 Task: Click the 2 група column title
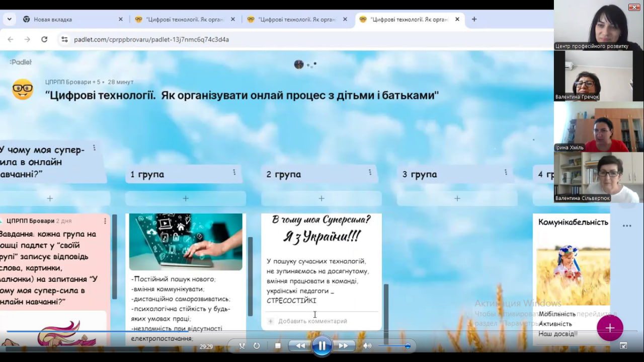(283, 175)
